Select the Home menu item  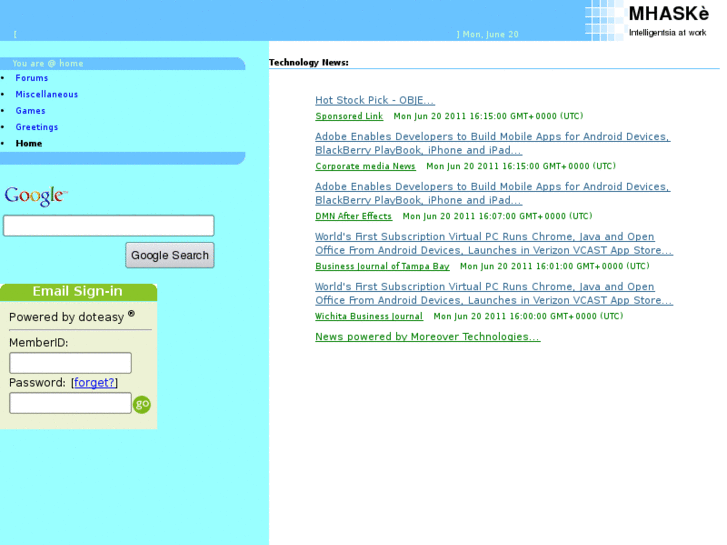pos(29,143)
